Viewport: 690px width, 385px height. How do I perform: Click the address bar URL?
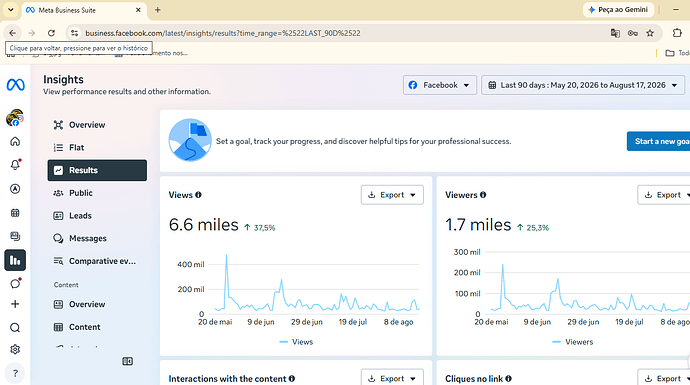[223, 33]
